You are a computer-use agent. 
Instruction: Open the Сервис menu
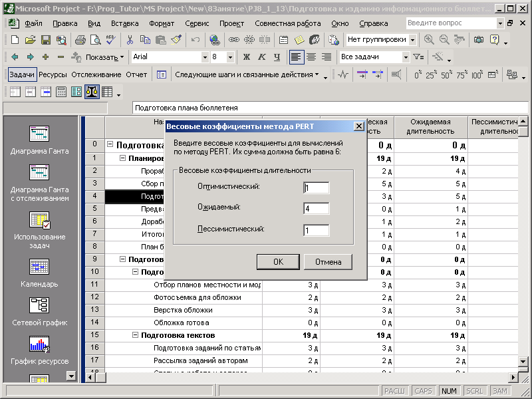pos(197,23)
